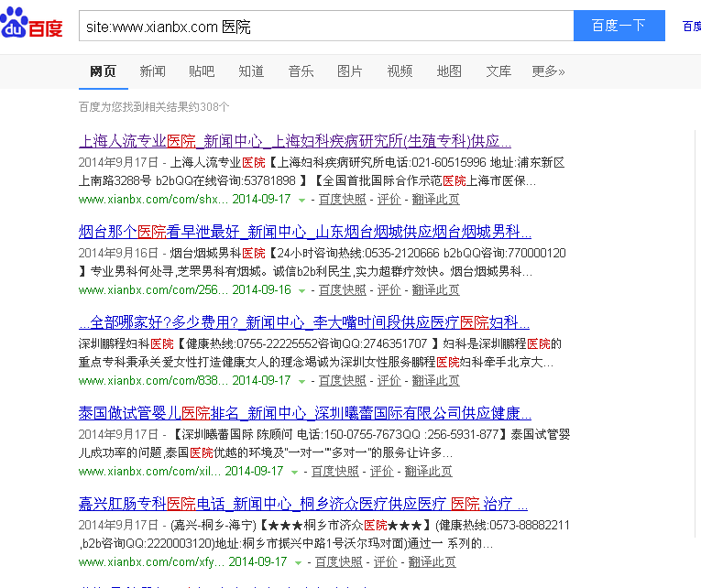Click 评价 on the 深圳鹏程 result
Image resolution: width=701 pixels, height=588 pixels.
click(389, 381)
